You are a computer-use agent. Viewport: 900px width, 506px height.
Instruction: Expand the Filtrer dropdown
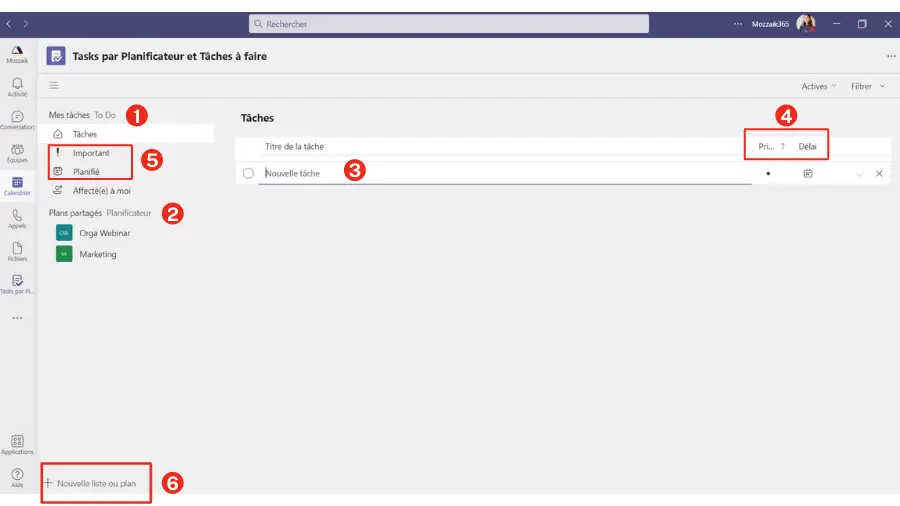[x=867, y=86]
